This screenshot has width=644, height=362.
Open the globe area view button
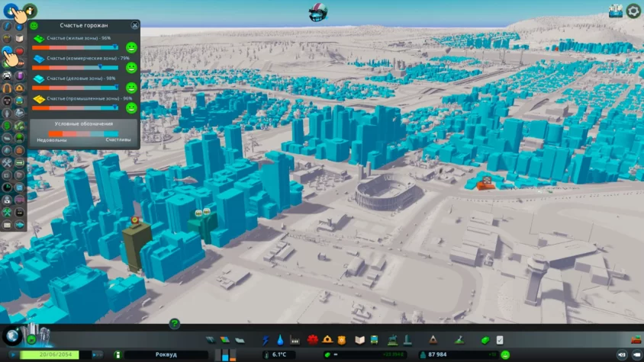pos(12,336)
